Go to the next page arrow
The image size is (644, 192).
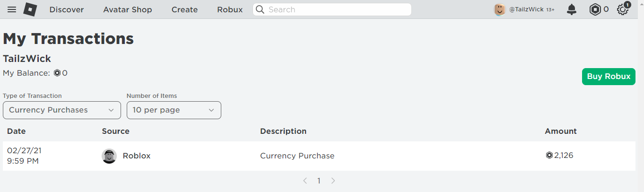pyautogui.click(x=333, y=181)
